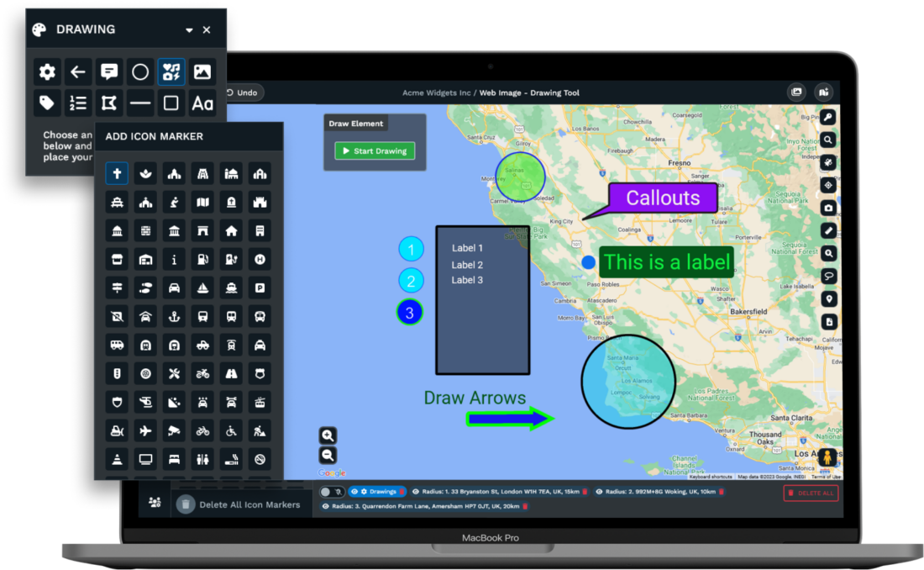The image size is (924, 570).
Task: Select the image overlay tool
Action: click(x=202, y=72)
